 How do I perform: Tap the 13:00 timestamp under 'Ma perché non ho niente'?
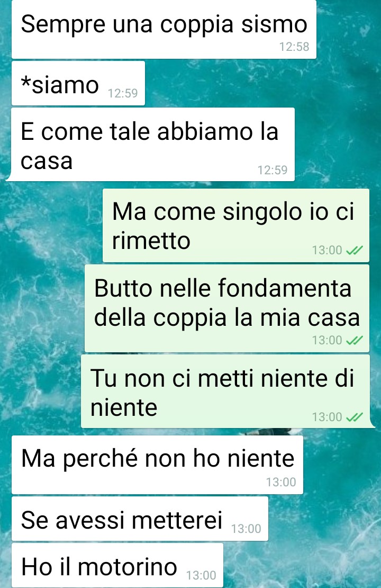tap(281, 482)
